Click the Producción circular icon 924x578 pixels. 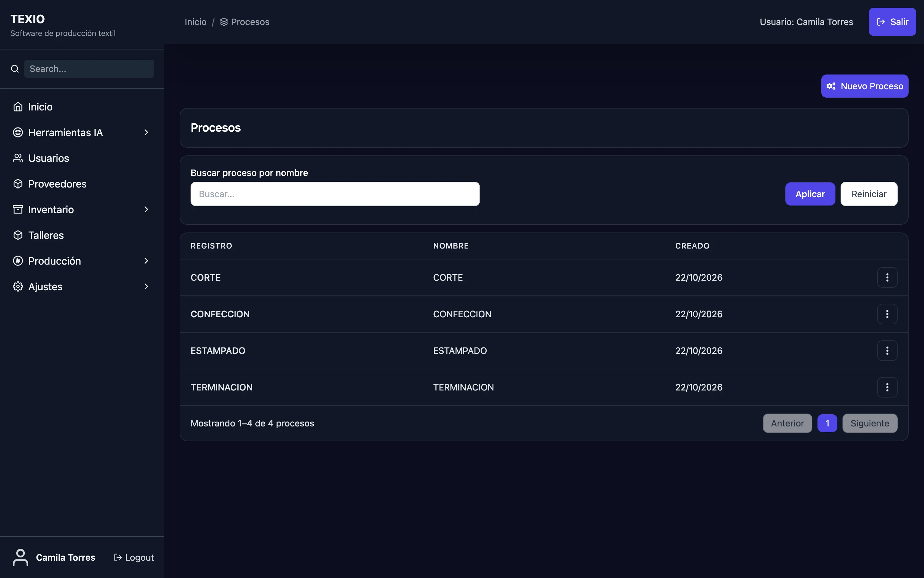(x=18, y=261)
